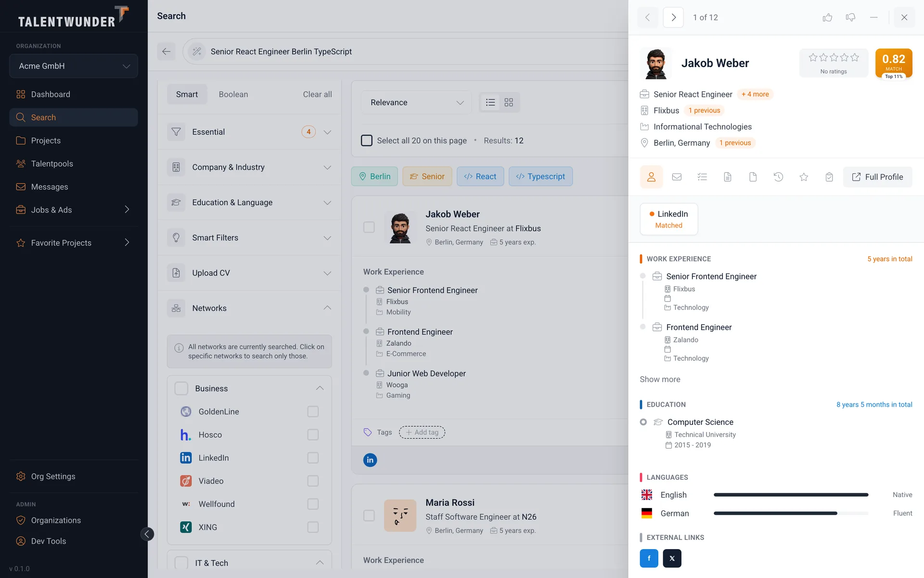Click the LinkedIn badge on Jakob's card

370,460
